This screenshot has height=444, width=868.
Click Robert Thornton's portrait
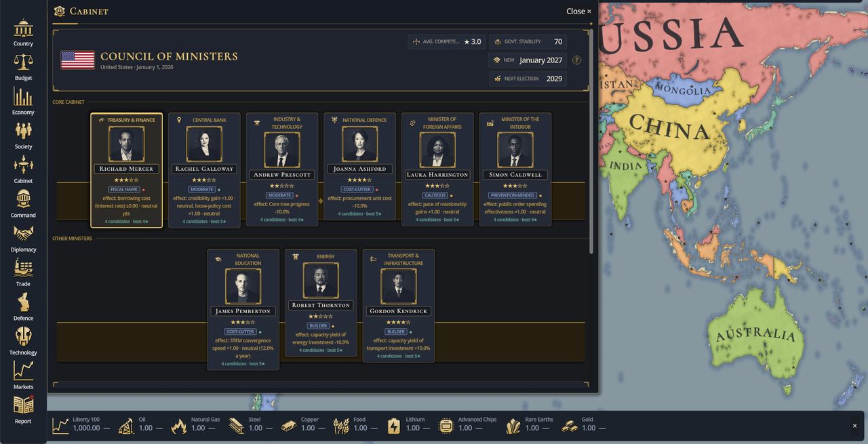(321, 281)
